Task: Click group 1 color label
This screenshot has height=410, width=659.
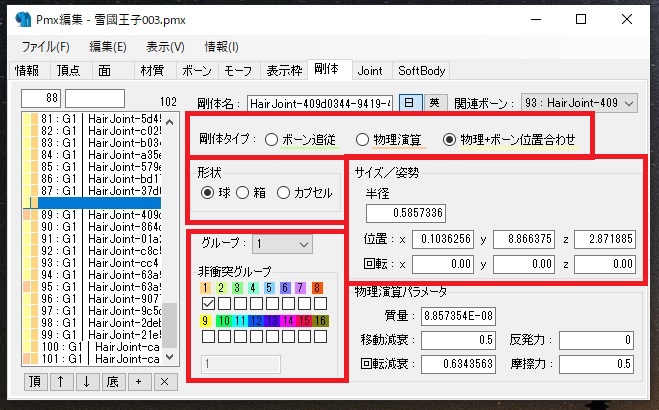Action: click(205, 288)
